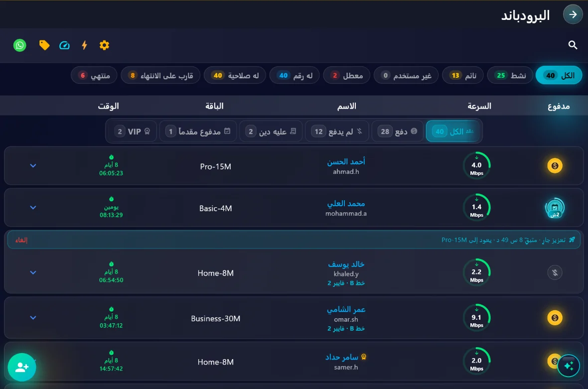The height and width of the screenshot is (389, 588).
Task: Open user محمد العلي
Action: pyautogui.click(x=346, y=204)
